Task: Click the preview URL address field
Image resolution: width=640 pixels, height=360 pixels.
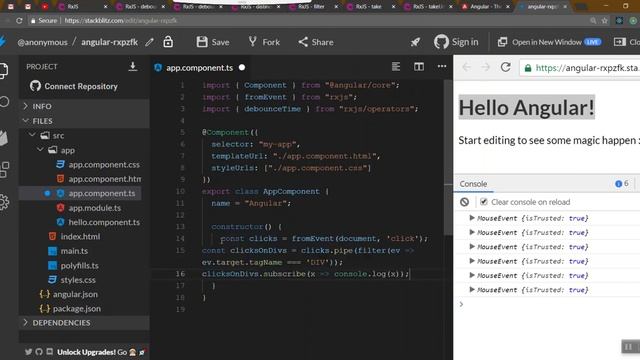Action: 580,68
